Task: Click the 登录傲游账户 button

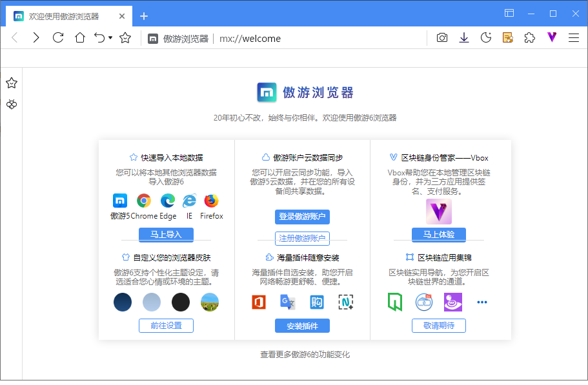Action: coord(302,217)
